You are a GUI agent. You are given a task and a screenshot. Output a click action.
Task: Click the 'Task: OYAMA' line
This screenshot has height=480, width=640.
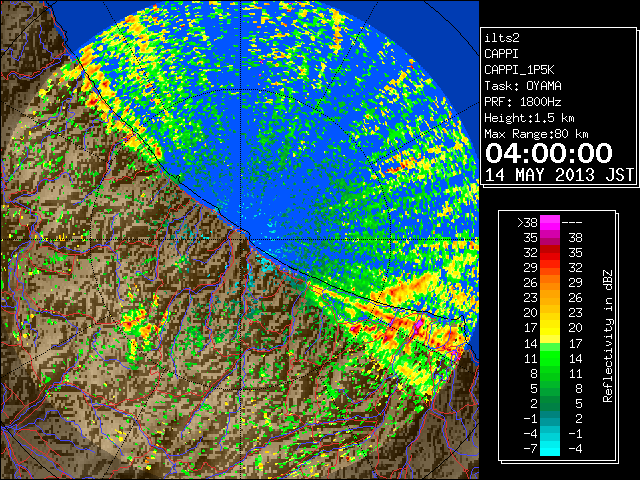coord(523,86)
